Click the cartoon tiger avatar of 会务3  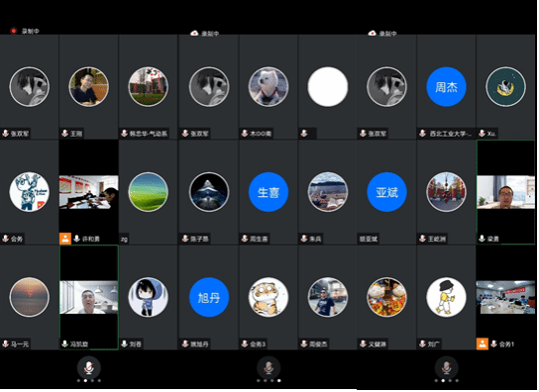269,297
